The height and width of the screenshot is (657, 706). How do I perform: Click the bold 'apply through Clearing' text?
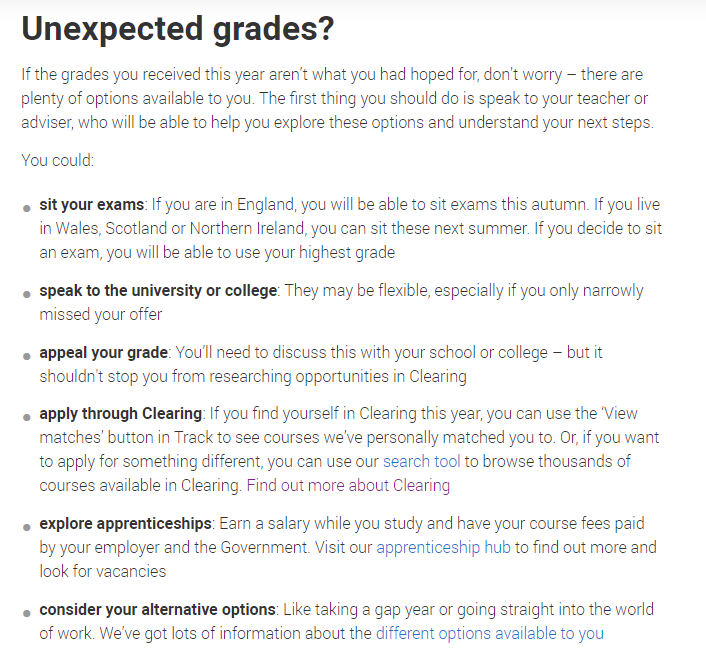(121, 413)
